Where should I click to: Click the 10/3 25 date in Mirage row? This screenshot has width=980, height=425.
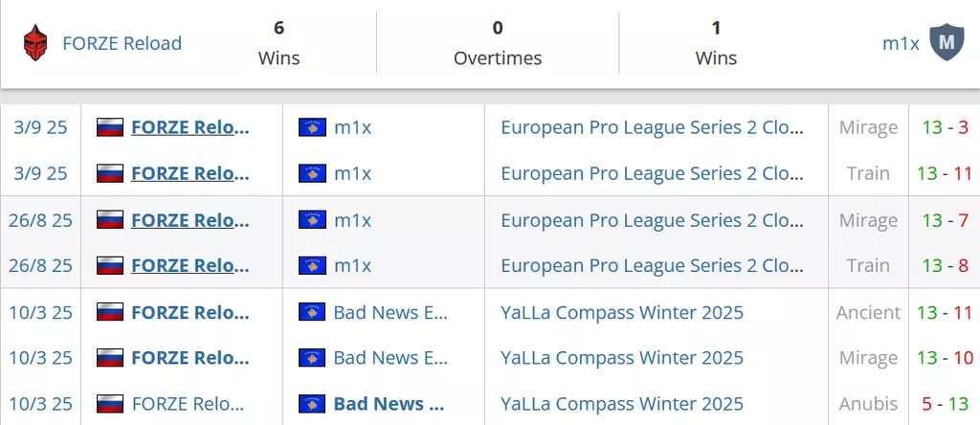(x=41, y=358)
